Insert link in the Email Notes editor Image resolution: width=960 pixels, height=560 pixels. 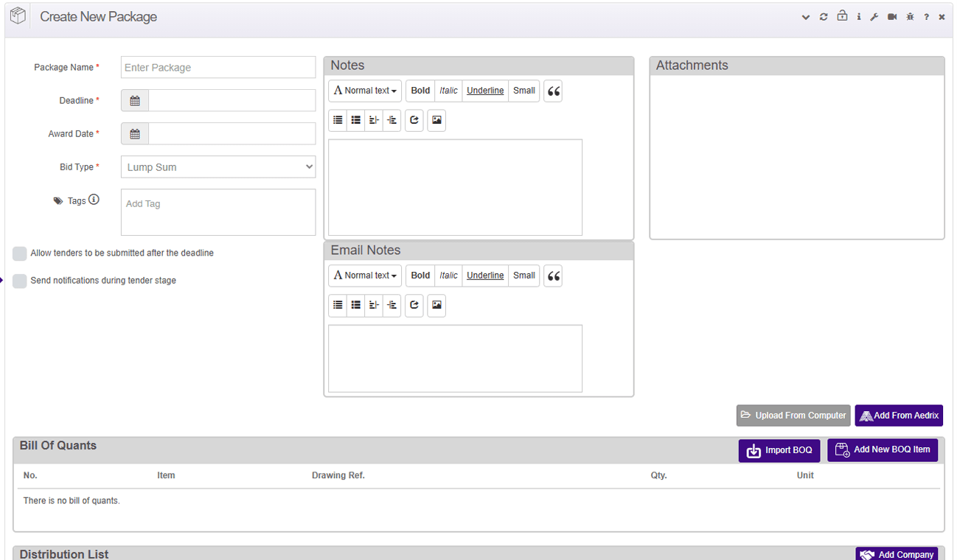pyautogui.click(x=414, y=305)
